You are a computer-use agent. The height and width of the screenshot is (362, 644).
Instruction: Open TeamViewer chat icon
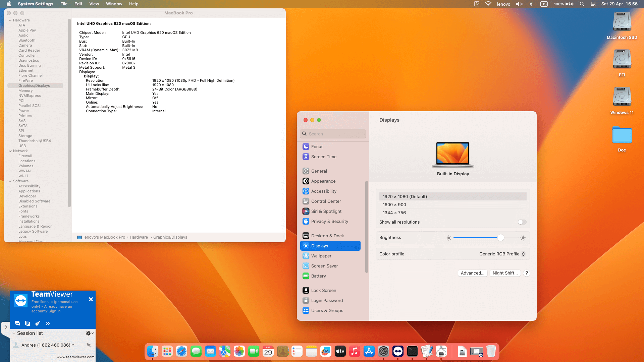[x=17, y=323]
